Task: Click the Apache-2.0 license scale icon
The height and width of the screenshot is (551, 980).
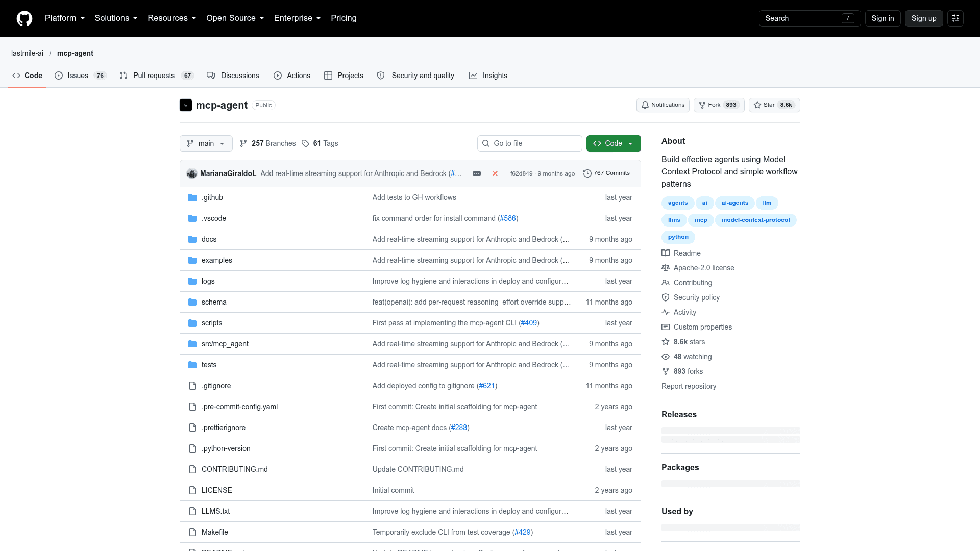Action: click(666, 268)
